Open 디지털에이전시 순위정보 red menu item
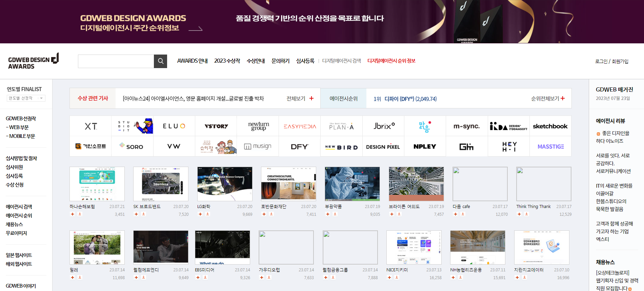Image resolution: width=644 pixels, height=291 pixels. pyautogui.click(x=391, y=61)
